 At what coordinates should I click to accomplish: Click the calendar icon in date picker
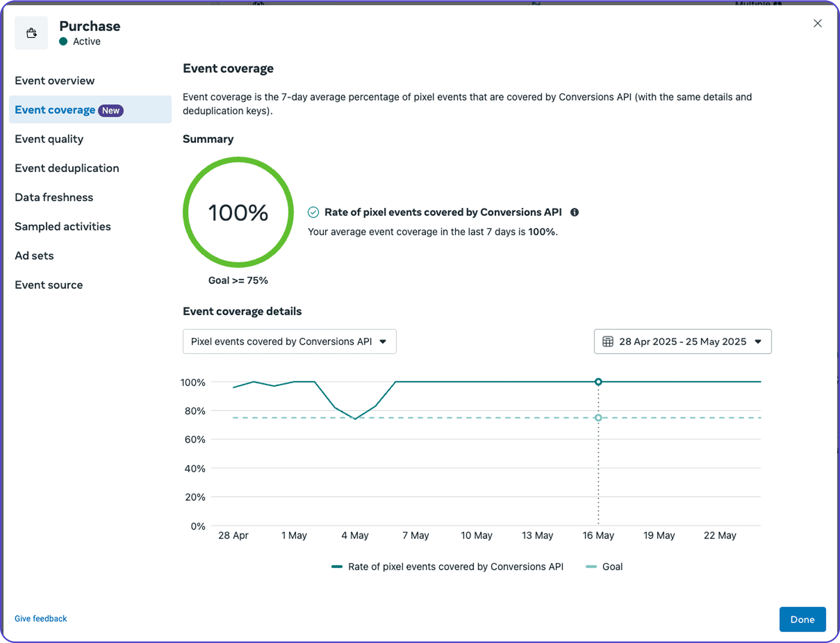point(608,341)
